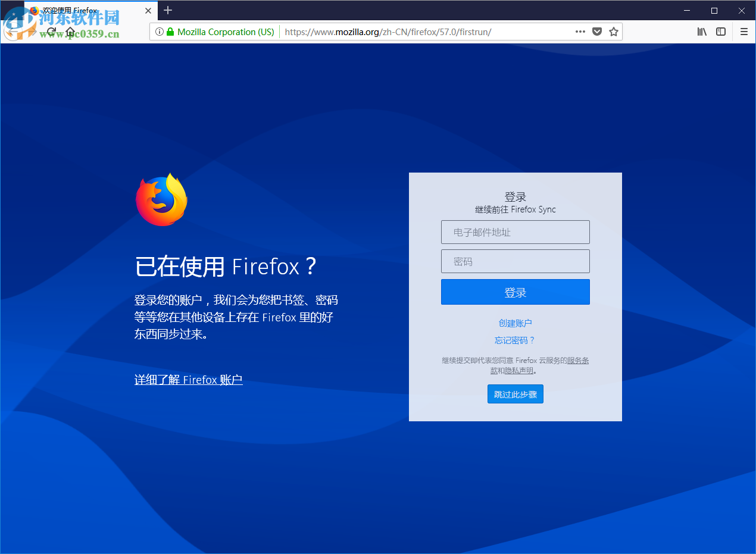This screenshot has width=756, height=554.
Task: Click the 忘记密码 link
Action: coord(515,340)
